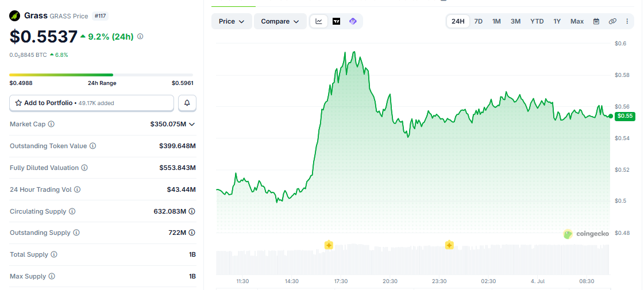Open the Price dropdown

232,21
